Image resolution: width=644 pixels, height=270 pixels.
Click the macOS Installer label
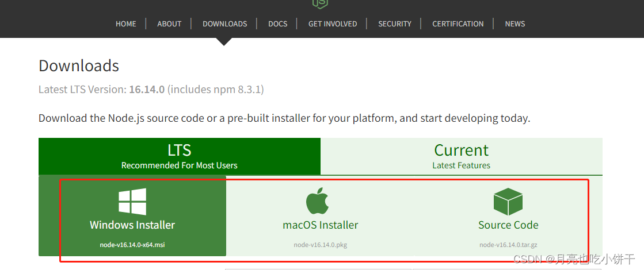click(321, 225)
